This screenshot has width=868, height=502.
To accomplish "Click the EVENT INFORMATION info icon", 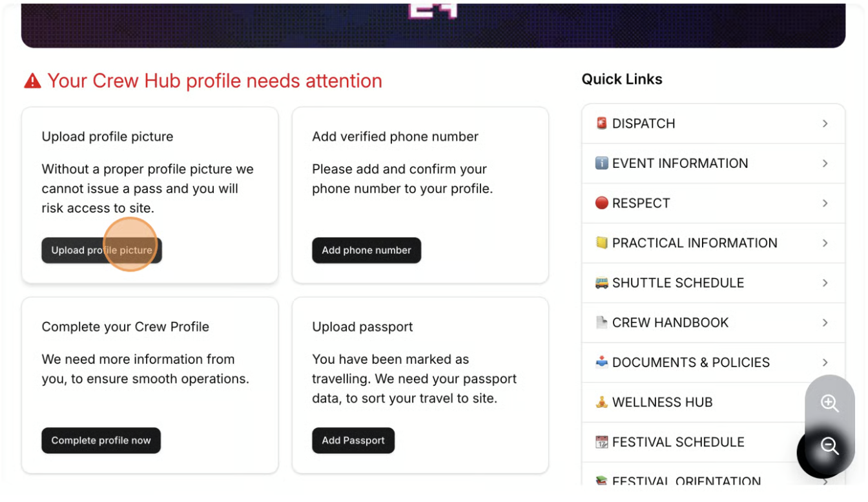I will [601, 163].
